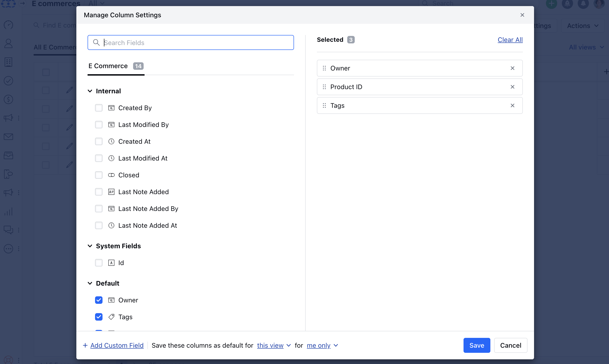Collapse the System Fields section
This screenshot has width=609, height=364.
tap(90, 246)
